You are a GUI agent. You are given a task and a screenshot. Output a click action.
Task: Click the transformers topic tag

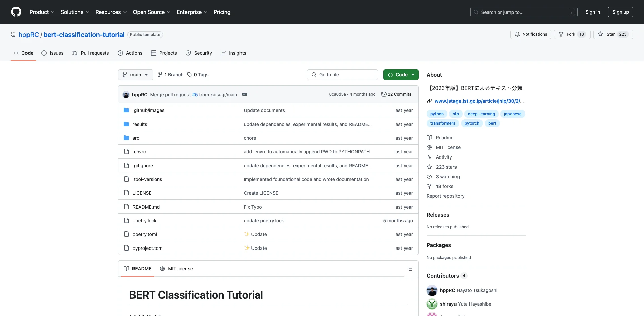(x=443, y=123)
